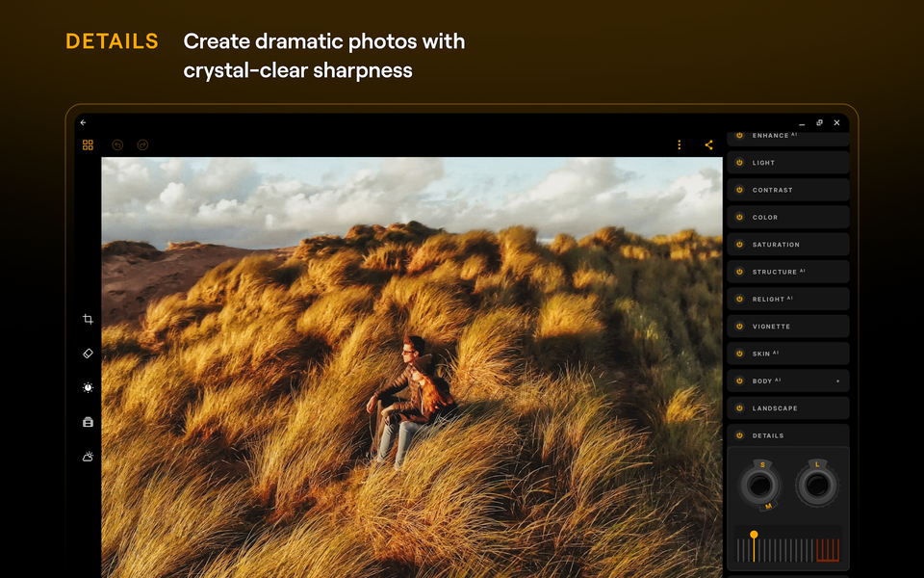Click the Undo arrow

pyautogui.click(x=116, y=144)
